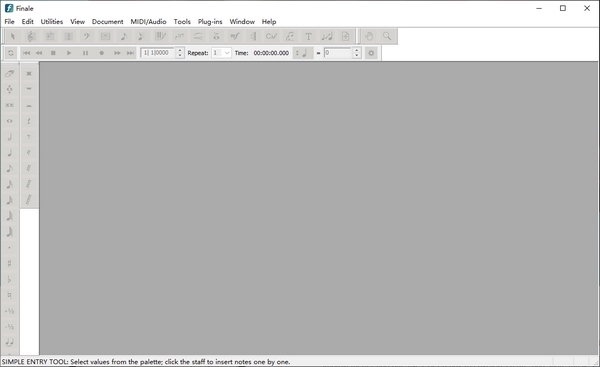Select the eighth rest
Screen dimensions: 600x367
pyautogui.click(x=29, y=137)
